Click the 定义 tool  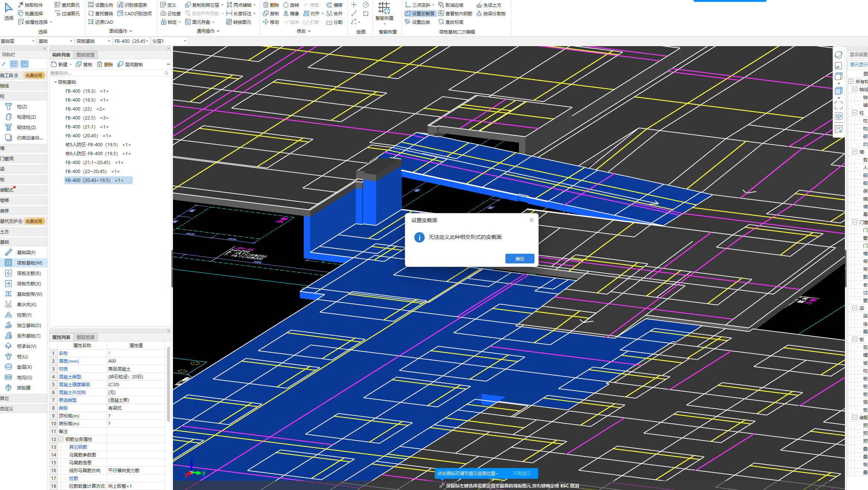(x=168, y=5)
